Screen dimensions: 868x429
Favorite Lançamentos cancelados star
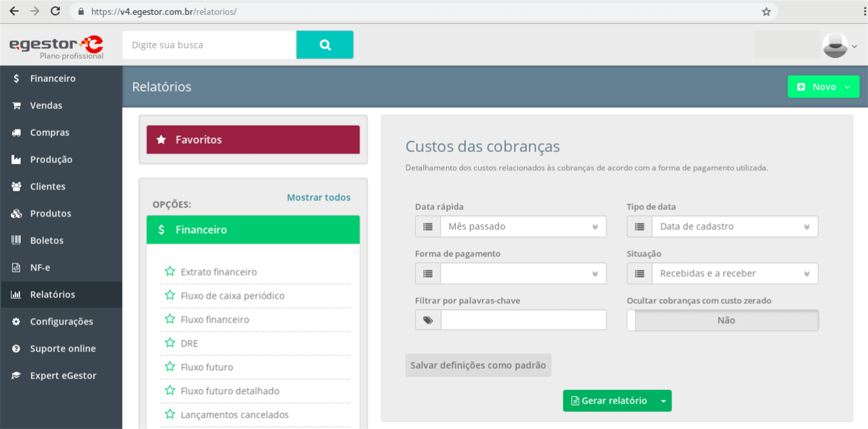point(170,414)
